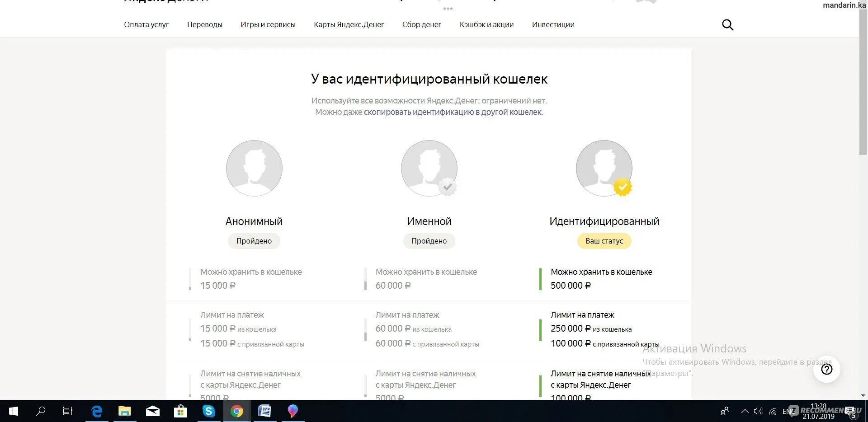The image size is (868, 422).
Task: Click the Именной avatar with gray checkmark
Action: click(x=429, y=168)
